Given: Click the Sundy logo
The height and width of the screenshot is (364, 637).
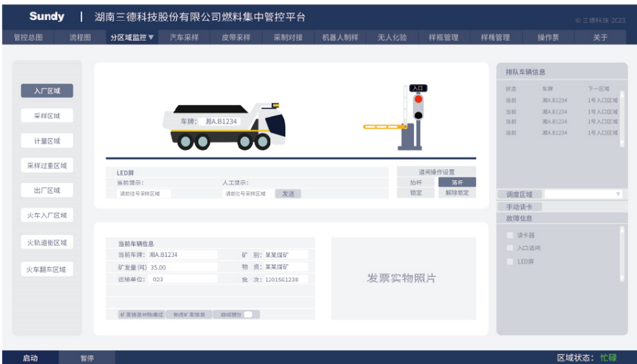Looking at the screenshot, I should (x=47, y=16).
